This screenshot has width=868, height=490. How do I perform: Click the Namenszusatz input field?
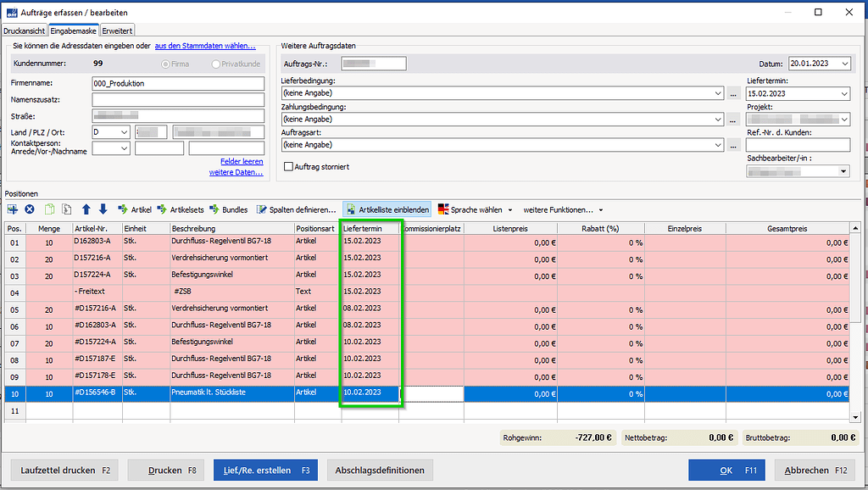[178, 100]
